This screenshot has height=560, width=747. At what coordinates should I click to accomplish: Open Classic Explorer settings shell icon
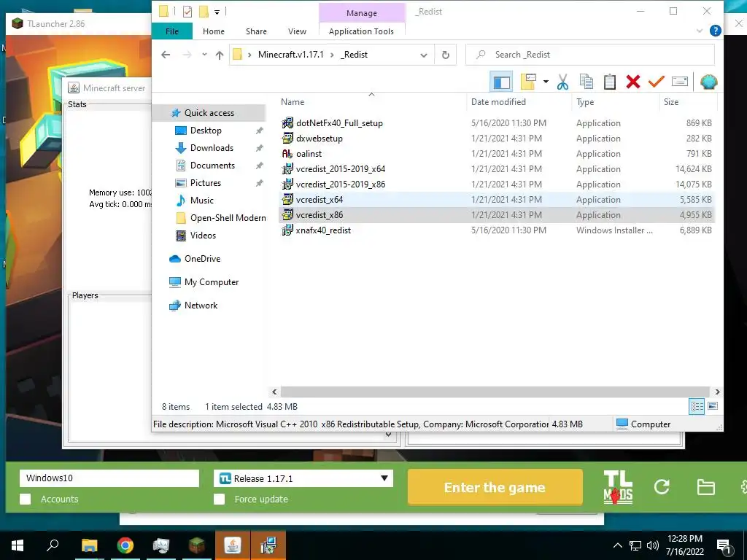708,82
